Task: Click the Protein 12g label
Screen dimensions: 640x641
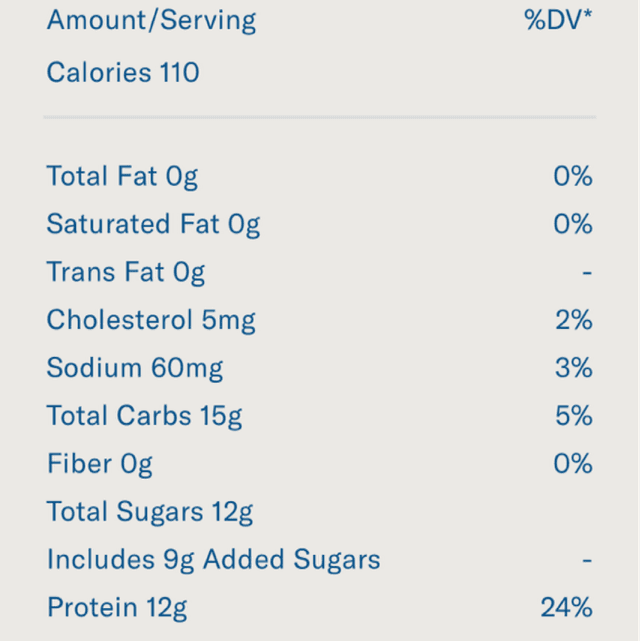Action: pos(117,607)
